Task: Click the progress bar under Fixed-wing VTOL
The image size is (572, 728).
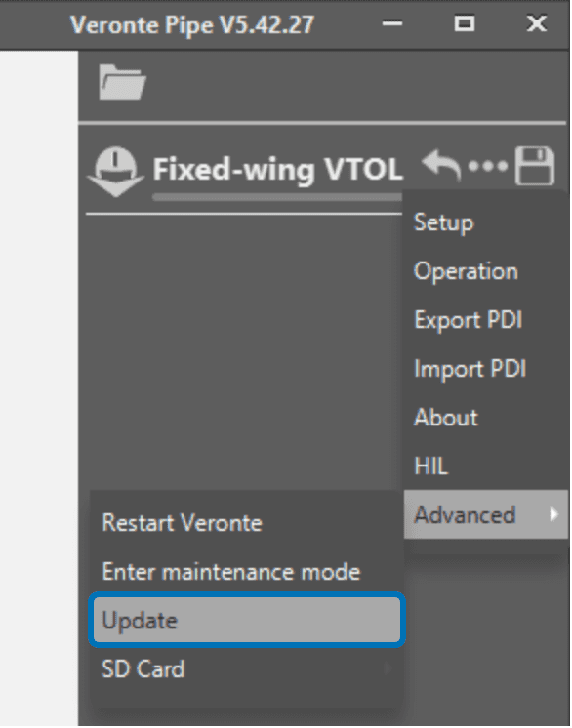Action: (x=277, y=197)
